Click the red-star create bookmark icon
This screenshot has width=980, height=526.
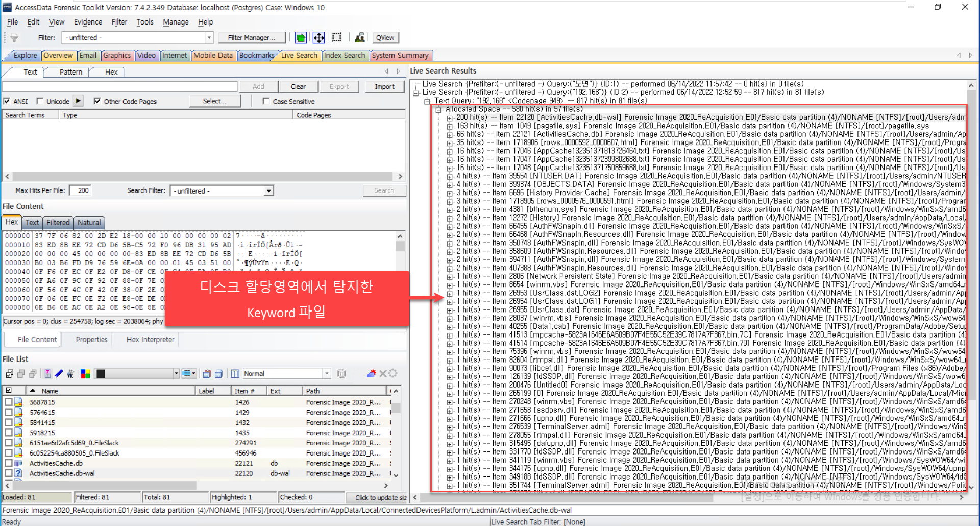(x=372, y=374)
